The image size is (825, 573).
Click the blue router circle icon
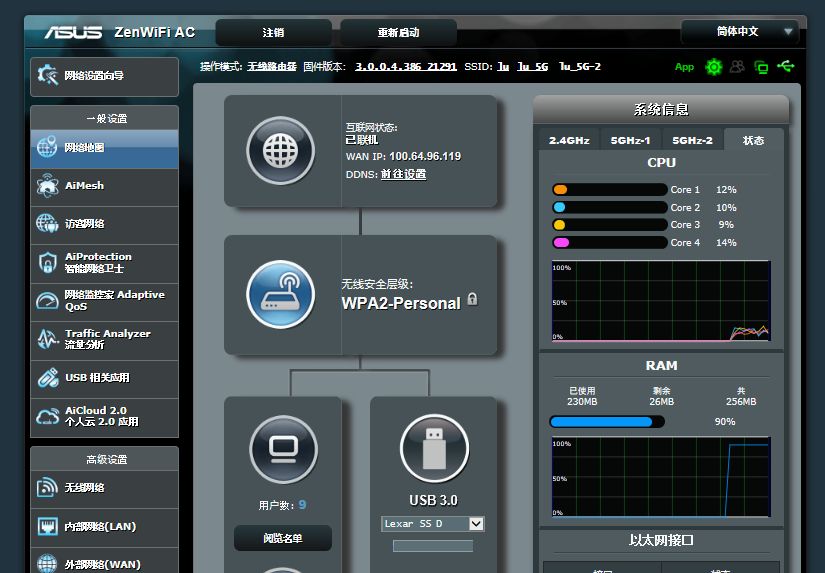point(280,294)
